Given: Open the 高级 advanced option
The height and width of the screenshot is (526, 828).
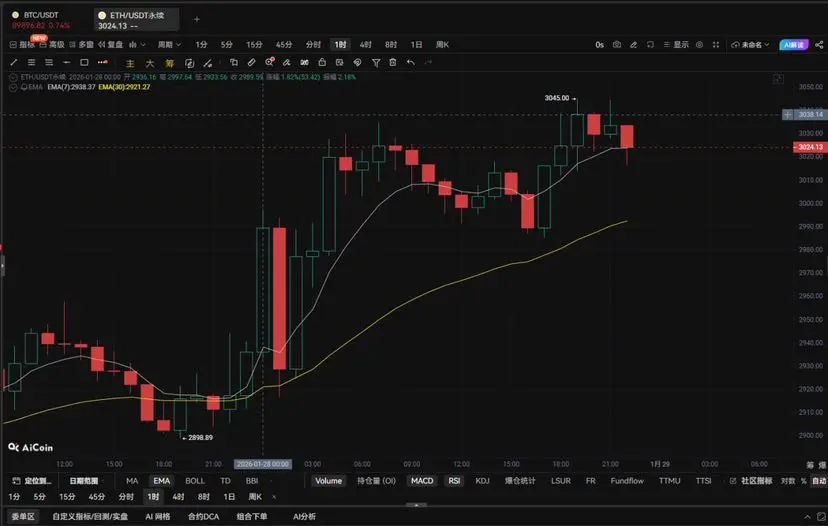Looking at the screenshot, I should click(52, 45).
